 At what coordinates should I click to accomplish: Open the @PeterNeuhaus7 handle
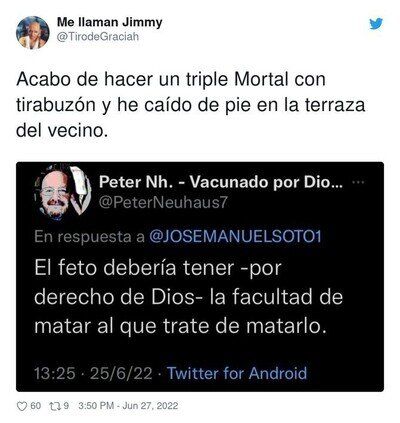(x=163, y=202)
